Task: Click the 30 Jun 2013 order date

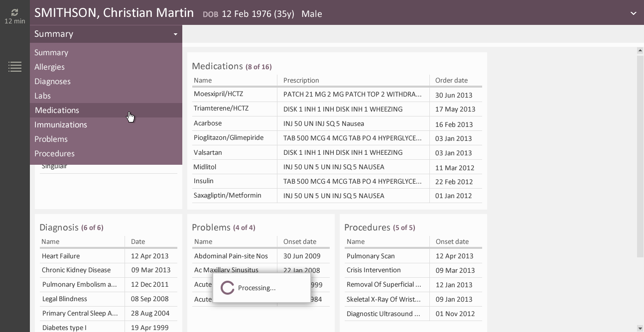Action: (x=454, y=95)
